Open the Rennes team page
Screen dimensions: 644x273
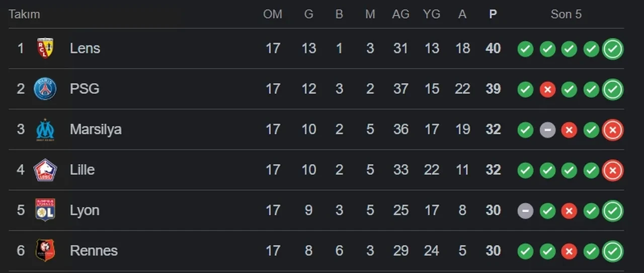94,250
